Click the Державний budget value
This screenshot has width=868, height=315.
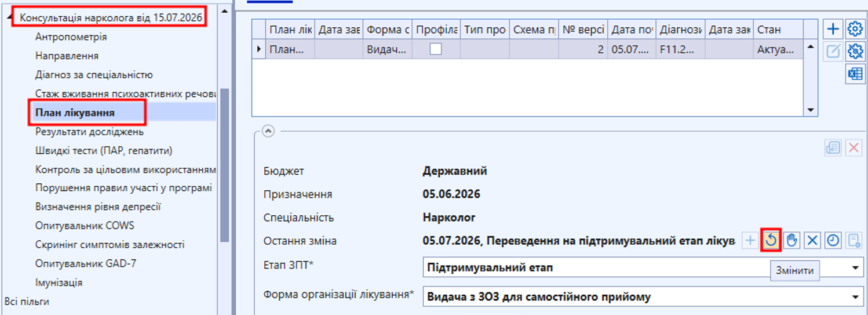click(x=455, y=171)
